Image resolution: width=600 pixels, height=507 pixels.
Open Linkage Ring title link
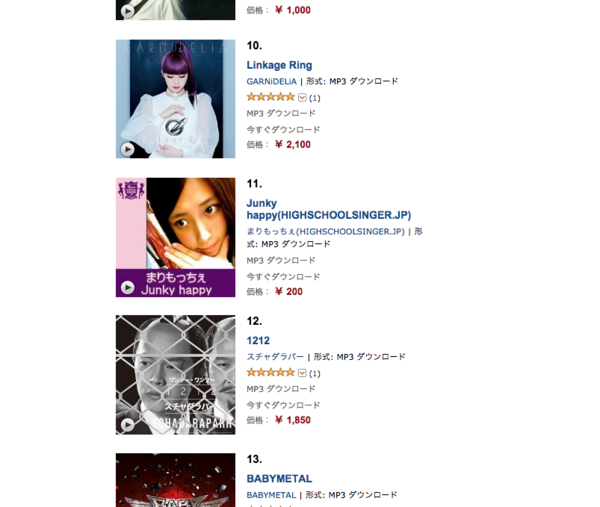pos(279,65)
